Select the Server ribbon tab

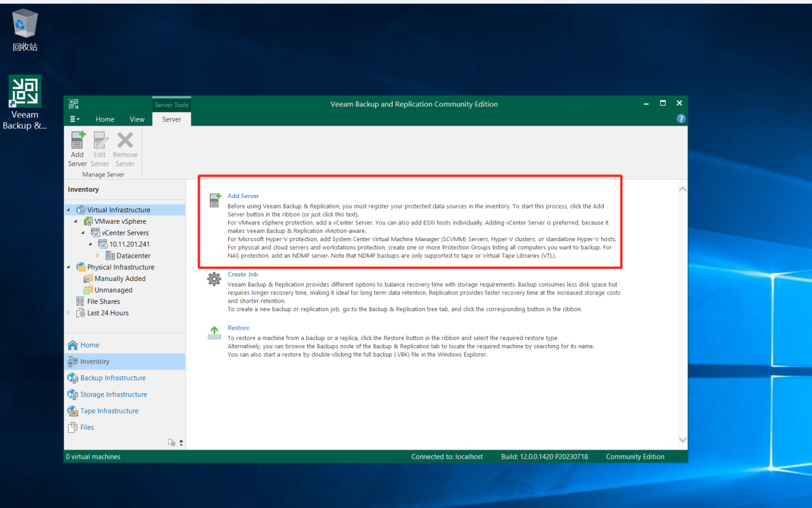tap(172, 119)
